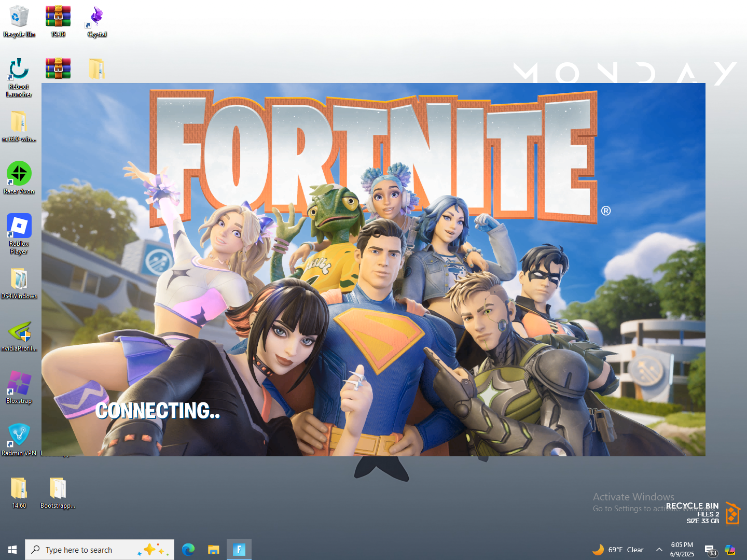Click the RECYCLE BIN widget title text

[x=693, y=506]
